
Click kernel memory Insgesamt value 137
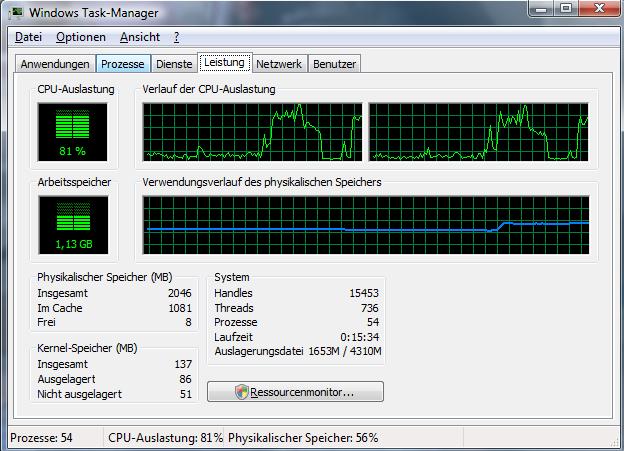[183, 364]
